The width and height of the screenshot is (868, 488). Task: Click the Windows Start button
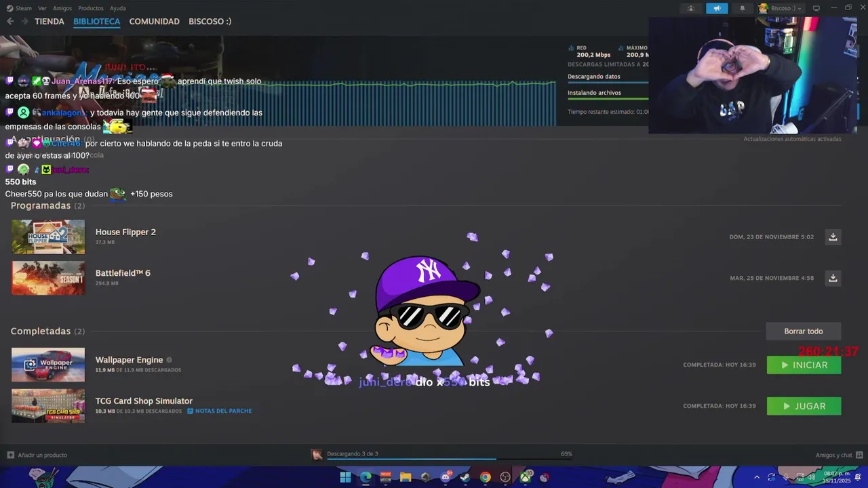pos(345,477)
